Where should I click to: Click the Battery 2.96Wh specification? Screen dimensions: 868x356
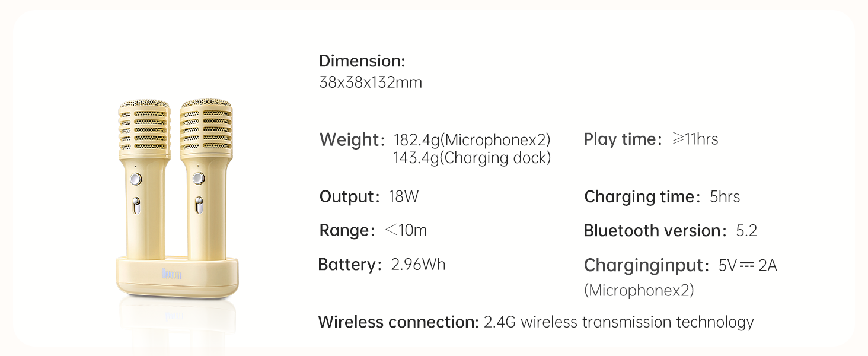pos(381,264)
